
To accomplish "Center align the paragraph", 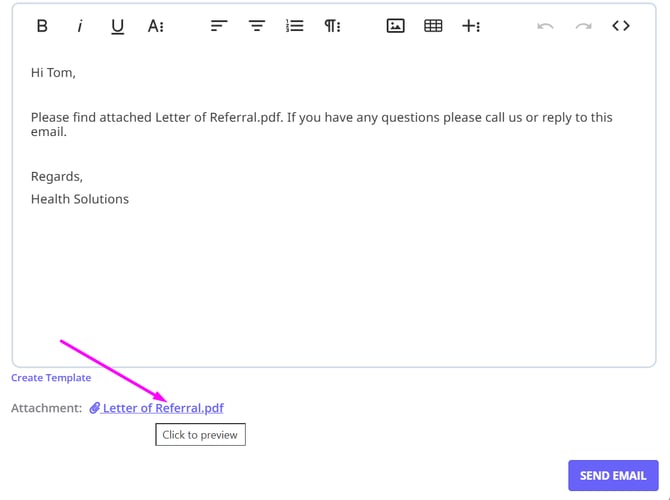I will point(257,26).
